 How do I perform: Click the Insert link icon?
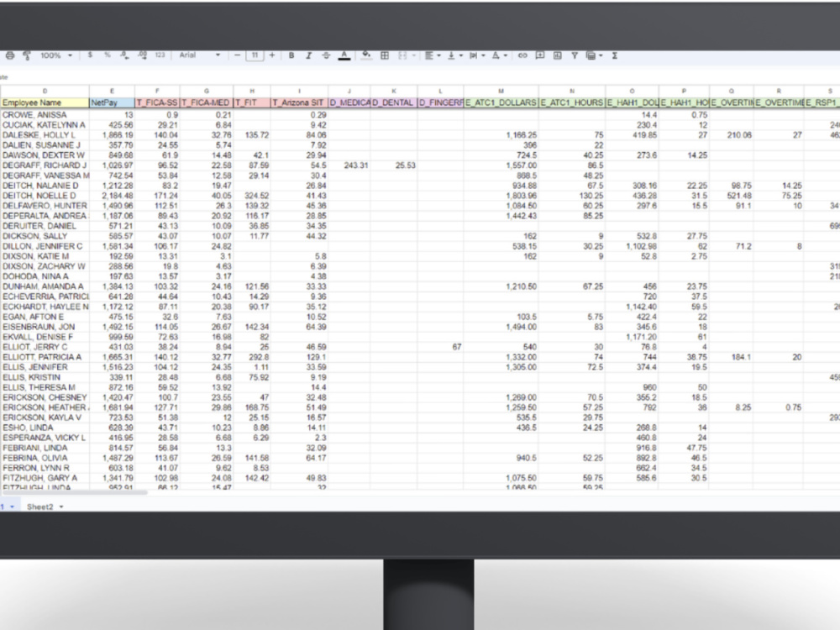point(522,55)
